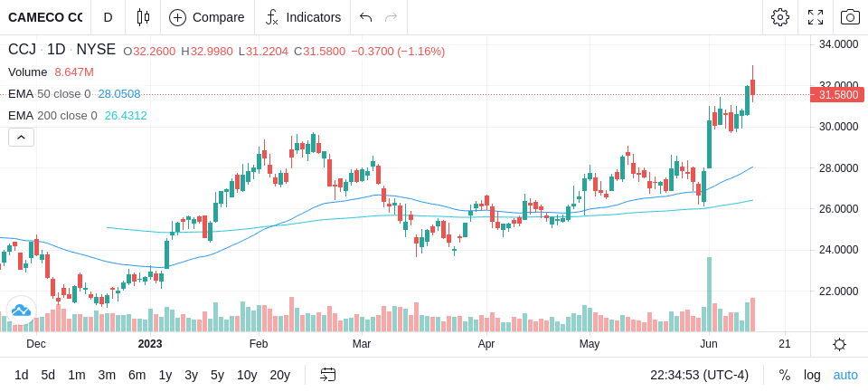
Task: Open the Indicators fx menu
Action: [x=303, y=17]
